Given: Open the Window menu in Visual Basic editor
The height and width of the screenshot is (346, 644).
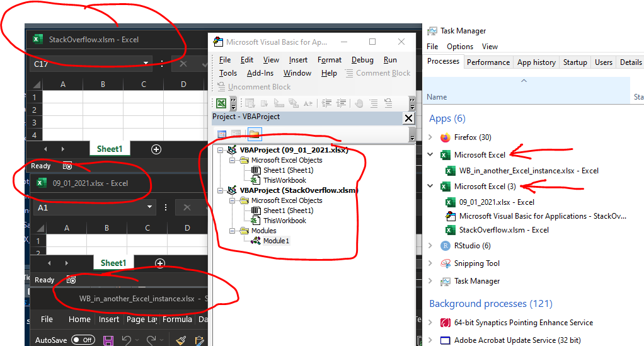Looking at the screenshot, I should tap(297, 73).
